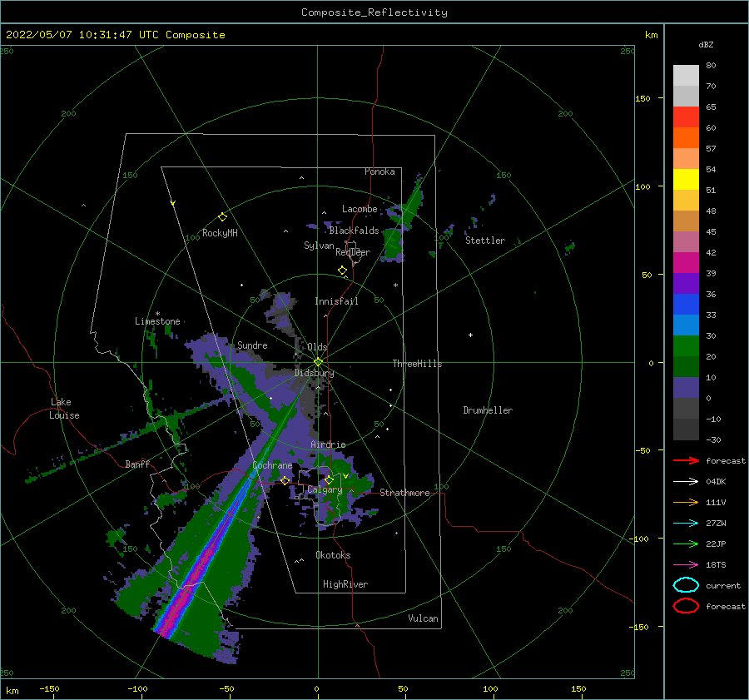Click the orange 111V arrow legend icon
The width and height of the screenshot is (749, 700).
686,502
